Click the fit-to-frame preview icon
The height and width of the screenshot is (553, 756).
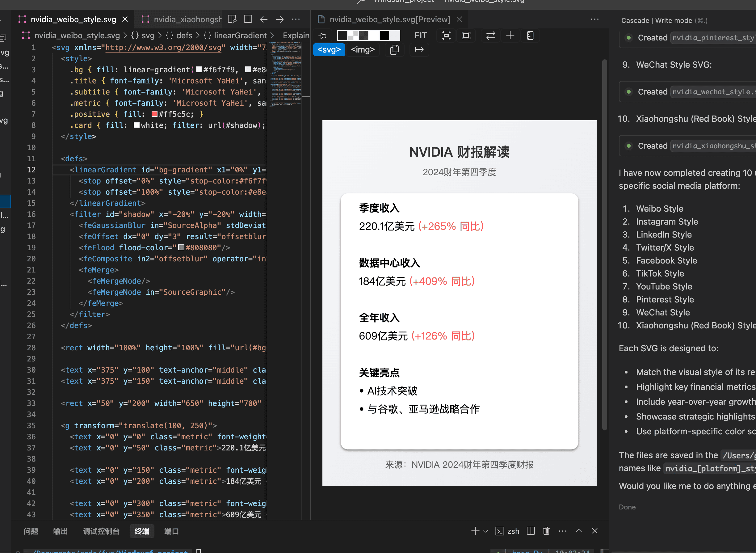pos(466,36)
